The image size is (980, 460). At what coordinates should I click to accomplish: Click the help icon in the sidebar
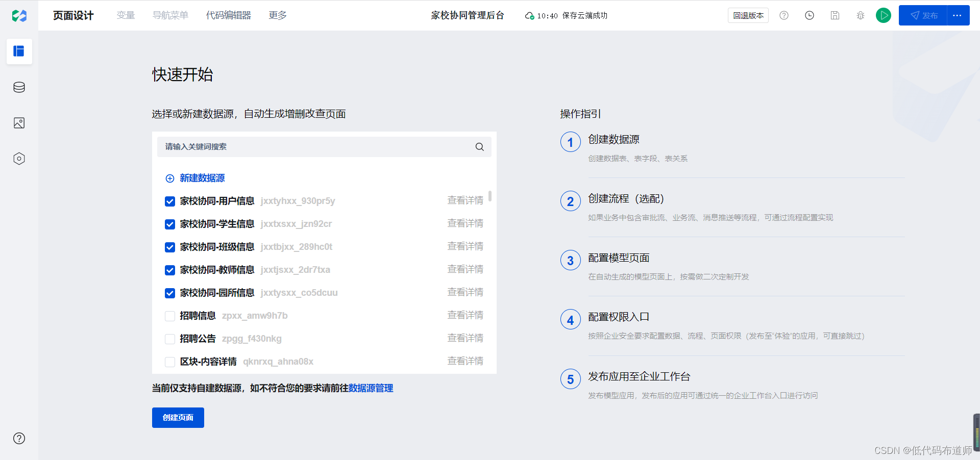pos(19,438)
